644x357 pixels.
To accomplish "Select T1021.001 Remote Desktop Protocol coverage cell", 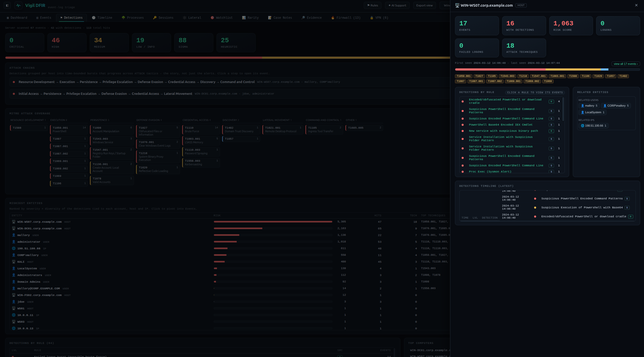I will point(283,129).
